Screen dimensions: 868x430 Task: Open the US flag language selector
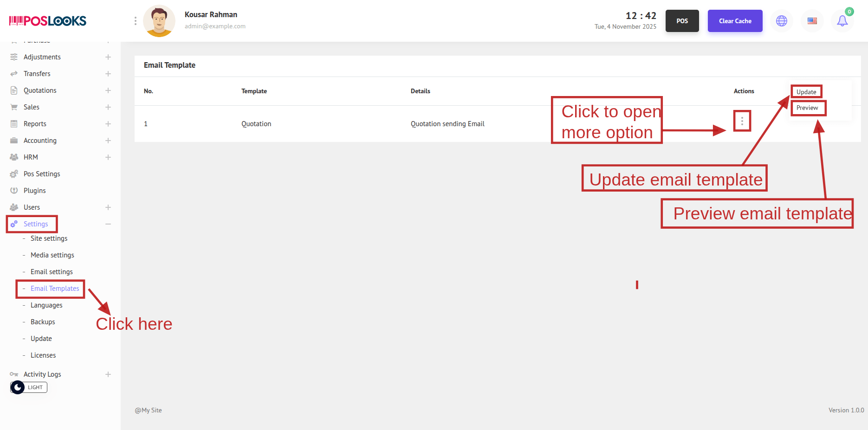pos(812,21)
